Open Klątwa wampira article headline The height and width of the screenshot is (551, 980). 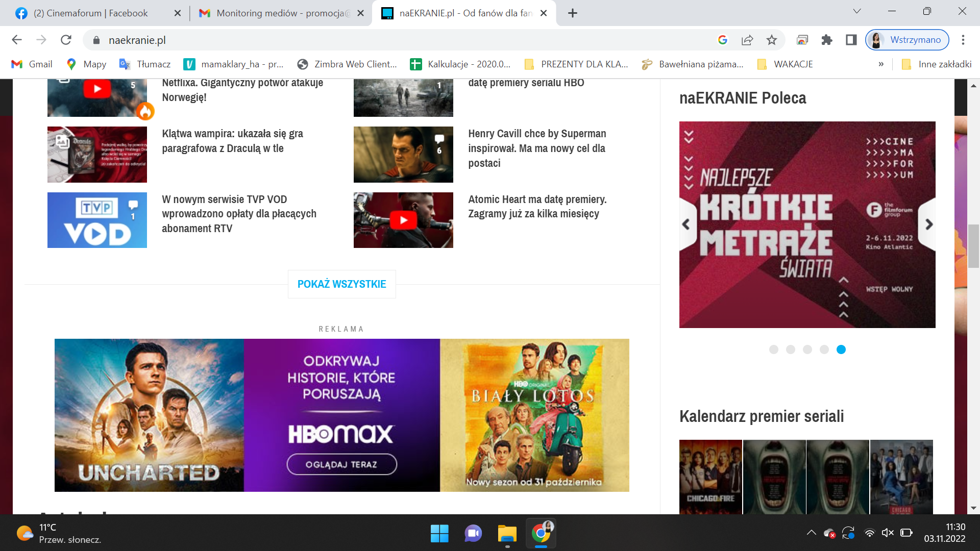[x=232, y=141]
